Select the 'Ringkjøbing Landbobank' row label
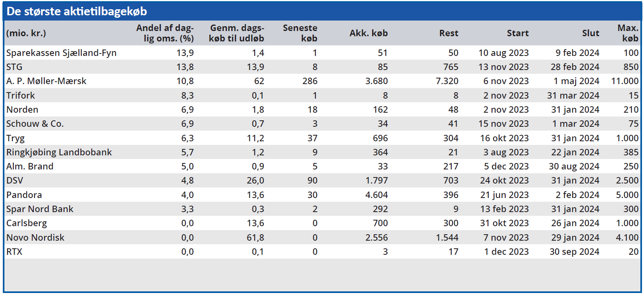The height and width of the screenshot is (295, 644). (59, 152)
